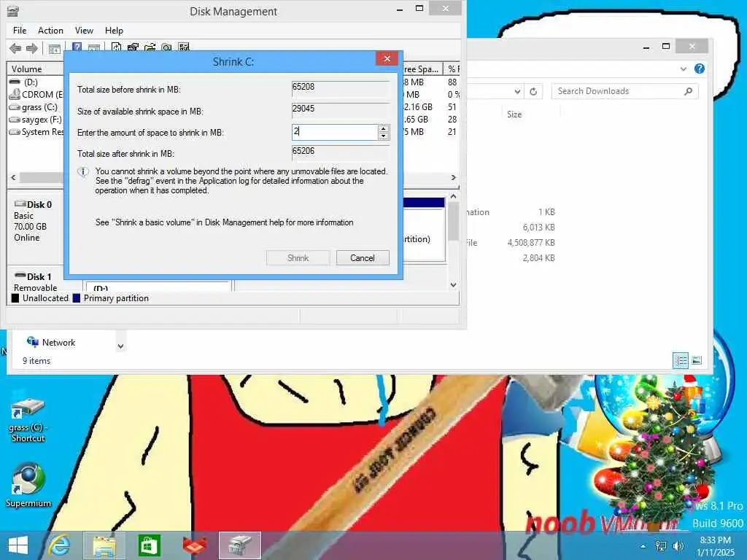This screenshot has height=560, width=747.
Task: Click the blue Help toolbar icon
Action: (77, 47)
